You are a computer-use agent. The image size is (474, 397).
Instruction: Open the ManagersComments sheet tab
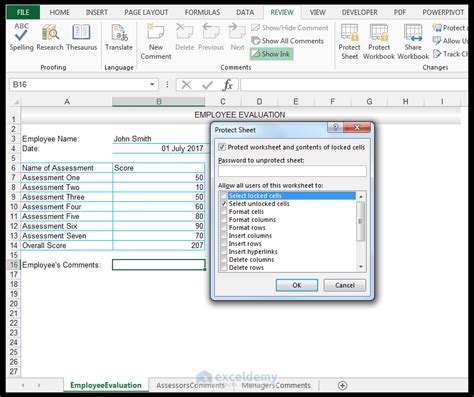point(276,385)
